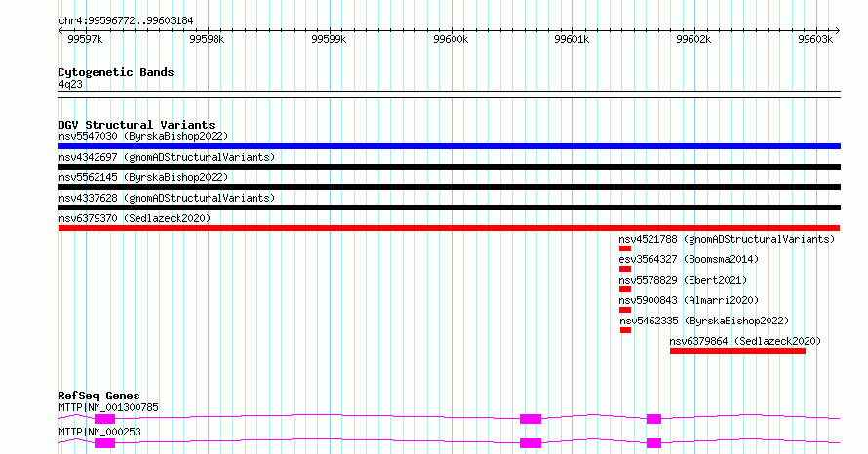Click the middle exon of MTTP|NM_000253
The image size is (868, 454).
(531, 443)
